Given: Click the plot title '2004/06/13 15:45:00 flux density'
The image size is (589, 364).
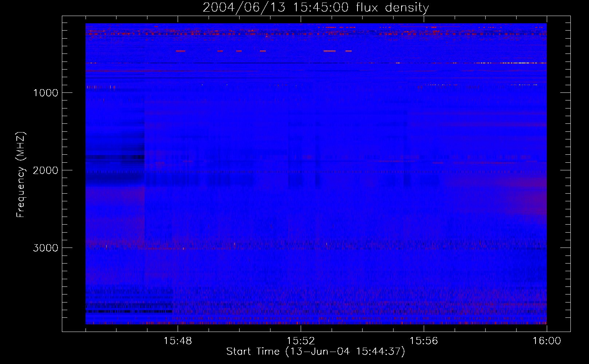Looking at the screenshot, I should [x=316, y=7].
